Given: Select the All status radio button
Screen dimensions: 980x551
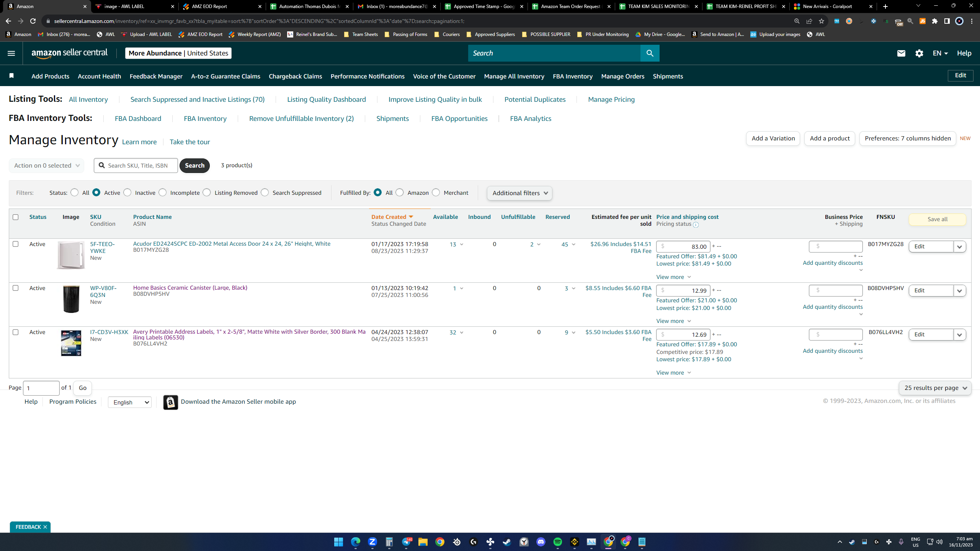Looking at the screenshot, I should click(75, 192).
